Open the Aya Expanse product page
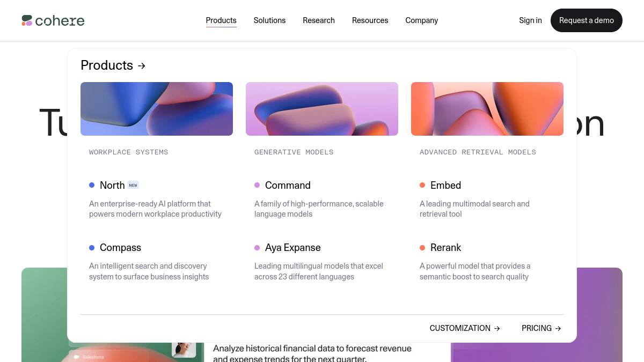Screen dimensions: 644x362 tap(292, 248)
